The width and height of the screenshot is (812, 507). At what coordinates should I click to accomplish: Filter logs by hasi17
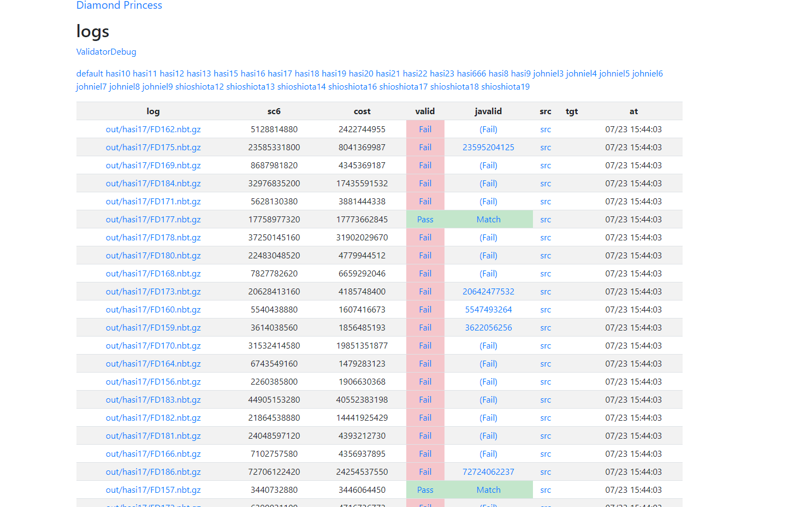coord(280,74)
